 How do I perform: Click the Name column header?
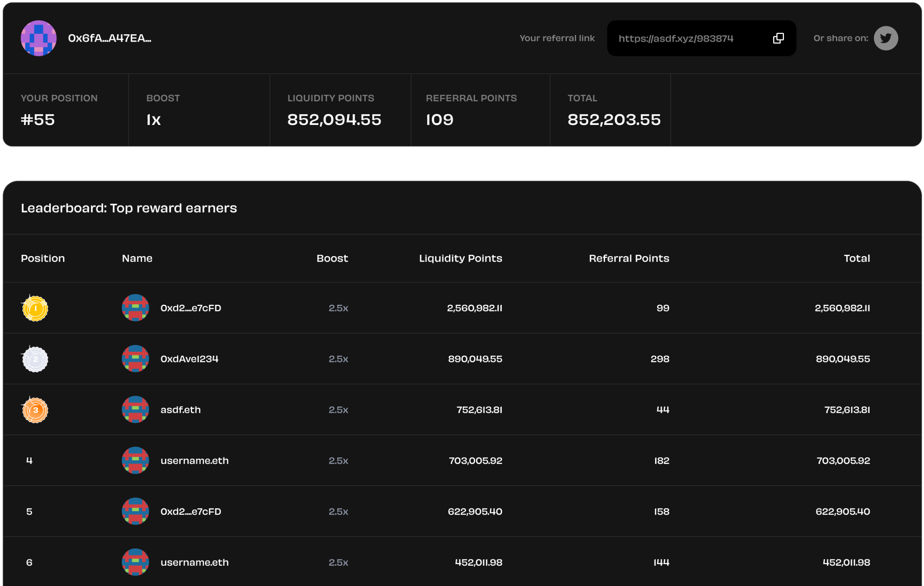click(137, 258)
